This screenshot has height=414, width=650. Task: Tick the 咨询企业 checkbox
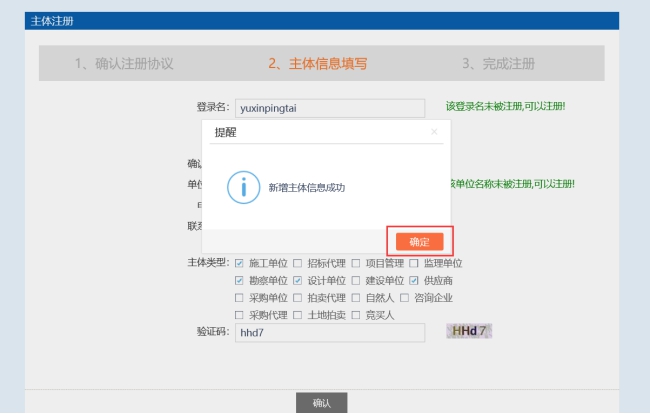(404, 297)
